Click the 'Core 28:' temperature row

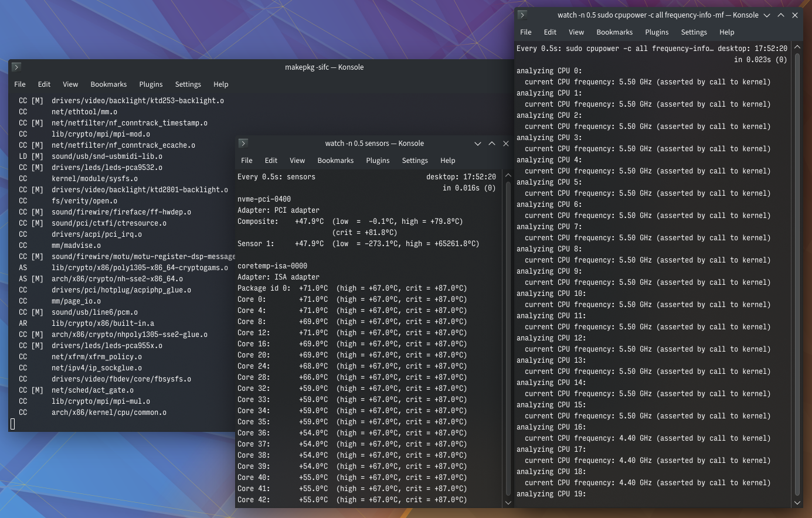point(352,377)
